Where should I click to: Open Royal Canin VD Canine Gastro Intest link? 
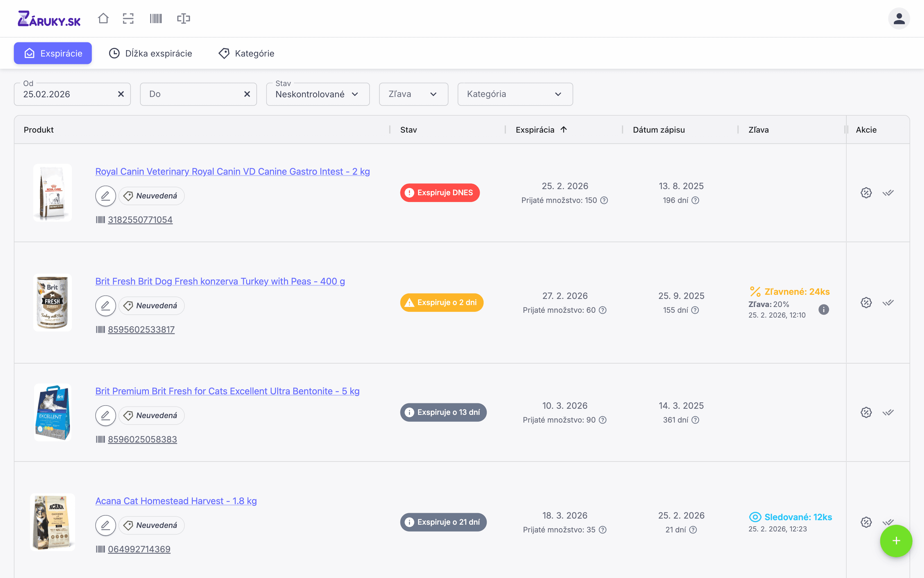(x=233, y=171)
